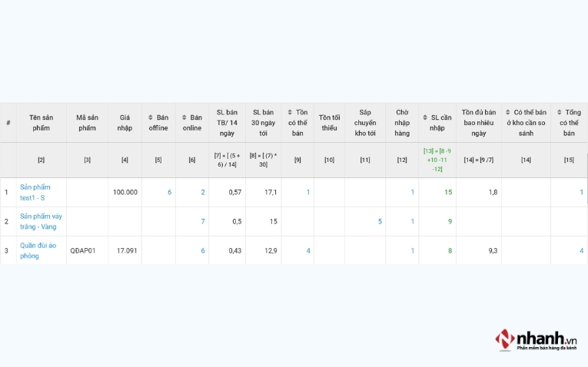Sort by Bán offline column icon

151,117
